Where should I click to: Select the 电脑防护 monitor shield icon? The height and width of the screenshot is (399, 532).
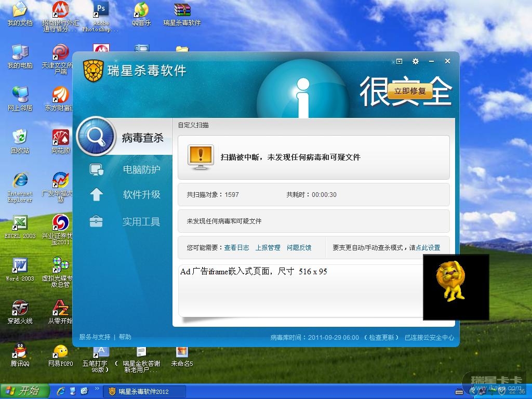click(x=96, y=170)
